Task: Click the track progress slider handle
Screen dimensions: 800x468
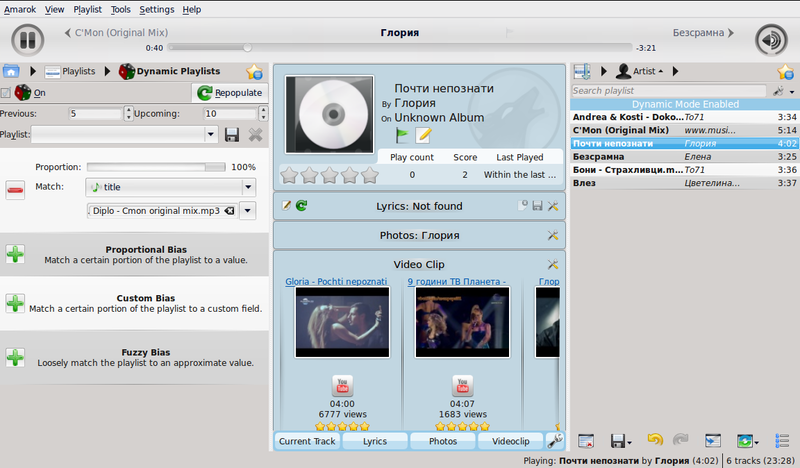Action: (247, 47)
